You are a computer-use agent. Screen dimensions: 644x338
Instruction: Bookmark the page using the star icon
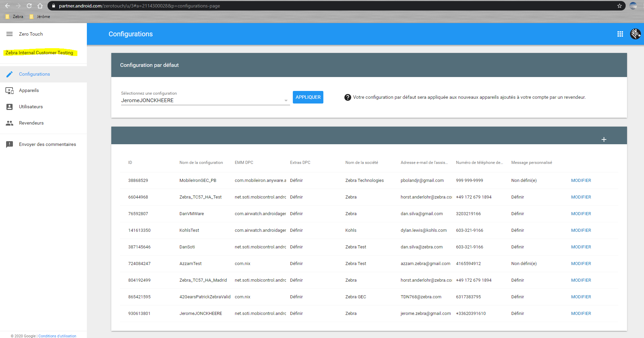coord(620,6)
